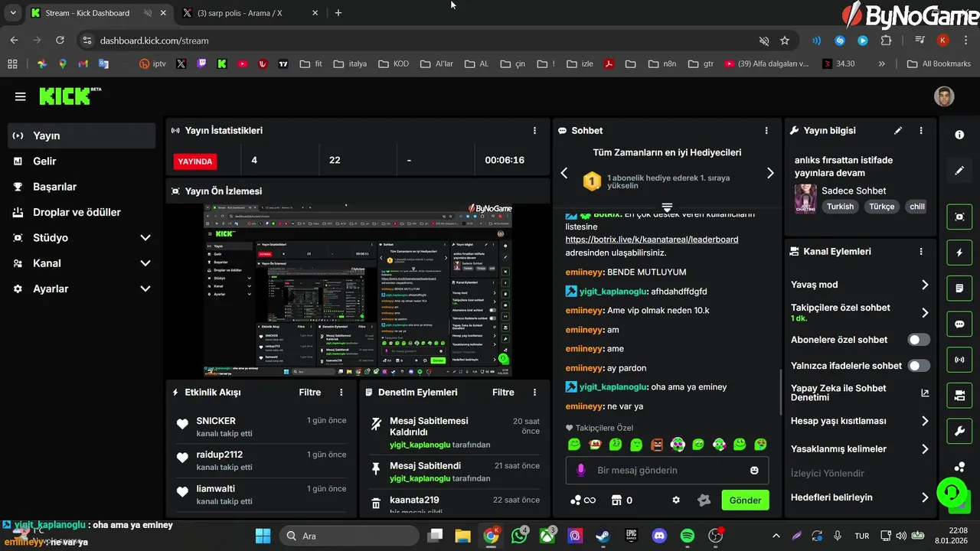Toggle Abonelere özel sohbet switch
Viewport: 980px width, 551px height.
point(919,340)
